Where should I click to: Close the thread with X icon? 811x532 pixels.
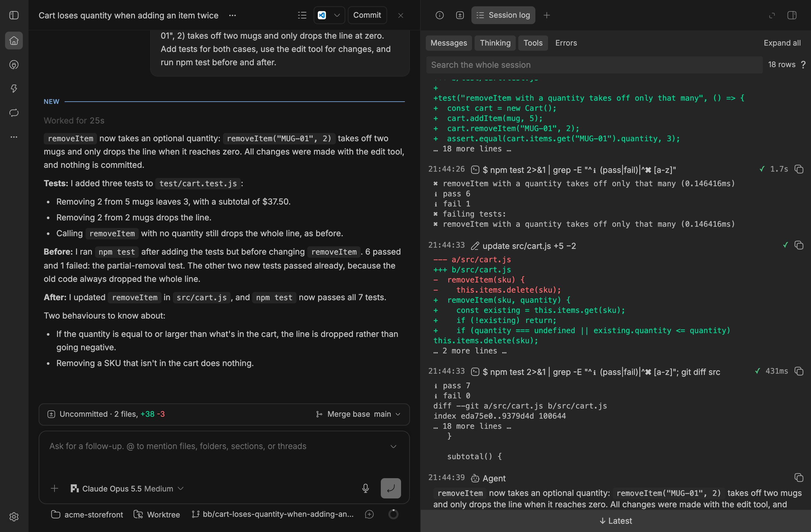(401, 15)
